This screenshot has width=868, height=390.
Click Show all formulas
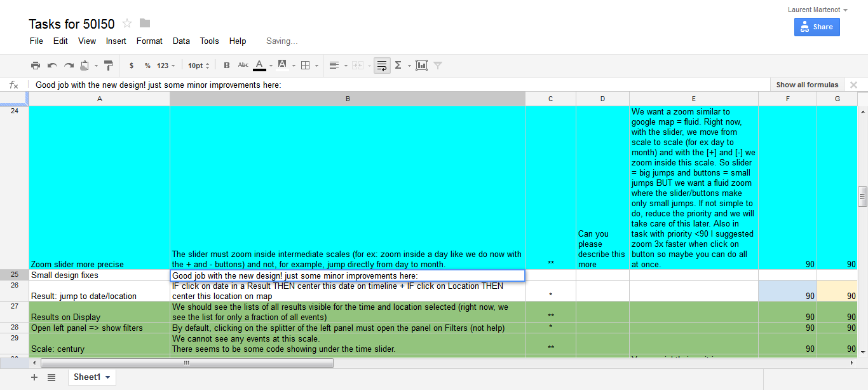coord(807,85)
